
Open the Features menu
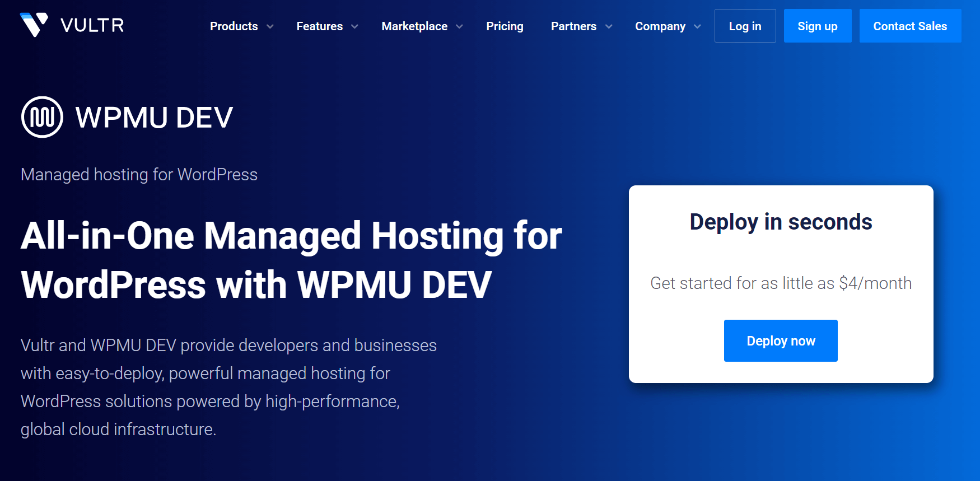319,26
